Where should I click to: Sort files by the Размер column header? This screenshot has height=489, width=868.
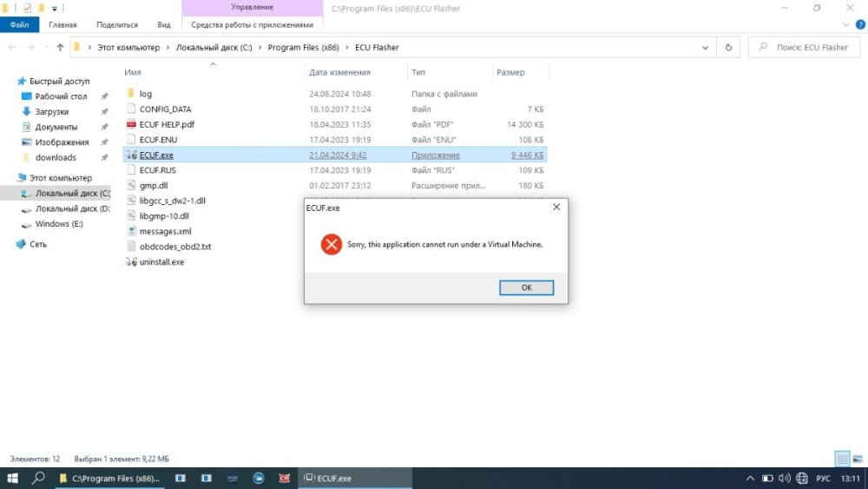click(x=510, y=72)
